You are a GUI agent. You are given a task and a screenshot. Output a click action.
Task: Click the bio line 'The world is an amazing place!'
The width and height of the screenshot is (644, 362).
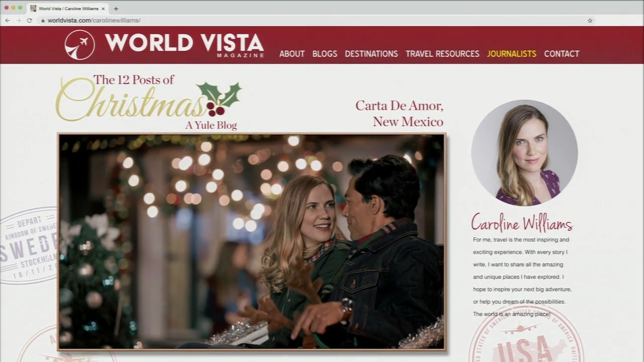(x=512, y=314)
